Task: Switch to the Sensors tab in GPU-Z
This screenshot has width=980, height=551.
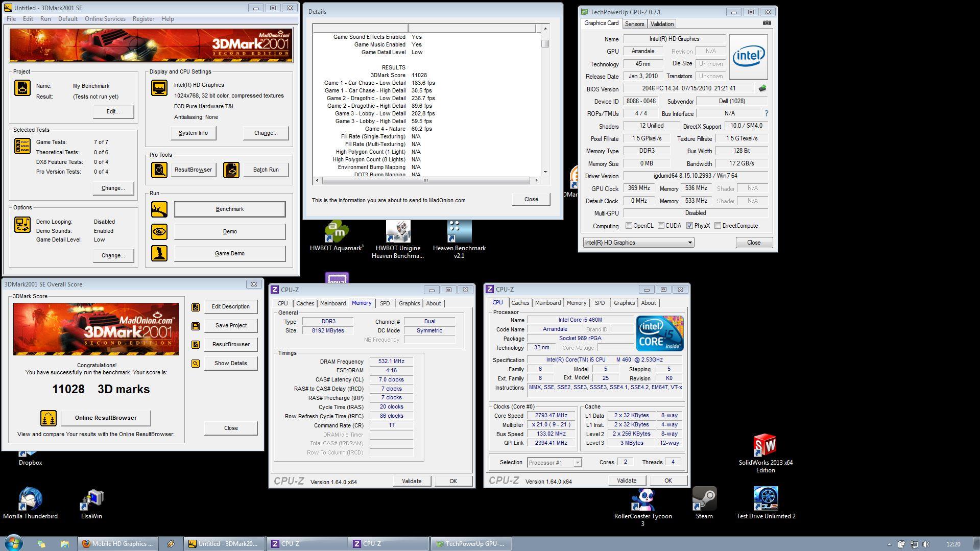Action: coord(634,24)
